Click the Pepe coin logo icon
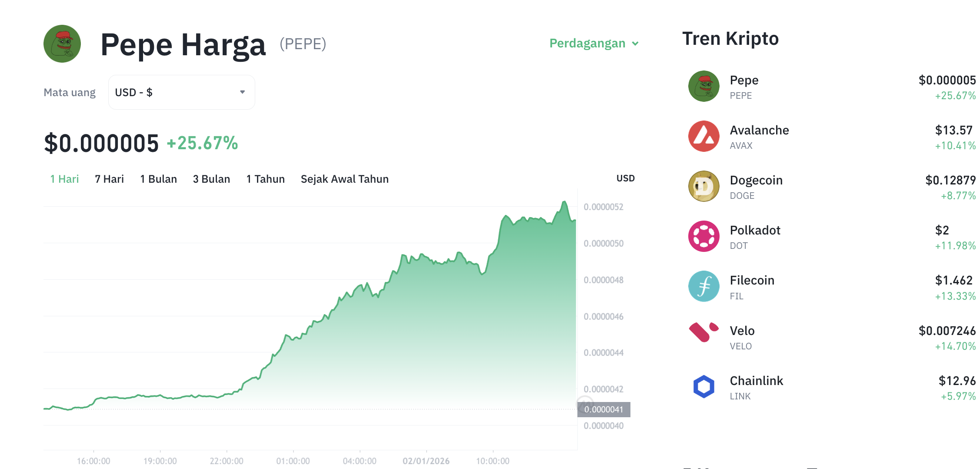The width and height of the screenshot is (980, 469). coord(703,86)
